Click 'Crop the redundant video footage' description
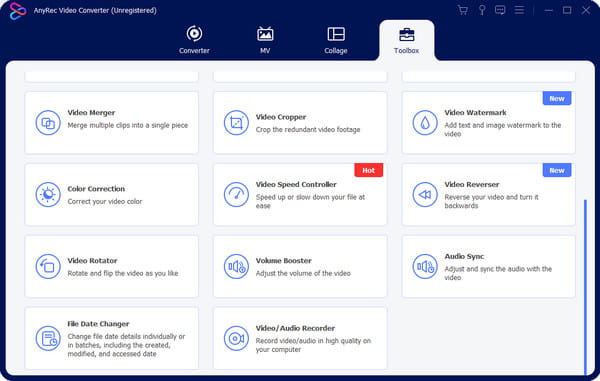Image resolution: width=600 pixels, height=381 pixels. point(308,130)
